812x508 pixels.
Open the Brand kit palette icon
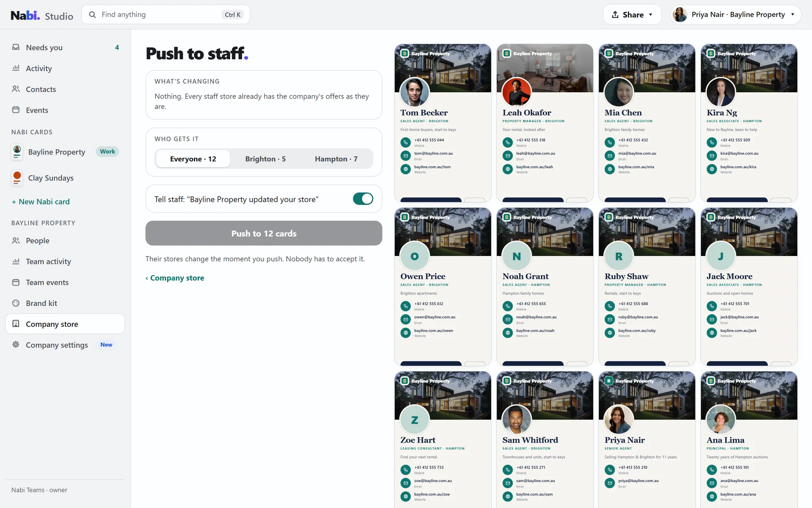click(x=16, y=303)
